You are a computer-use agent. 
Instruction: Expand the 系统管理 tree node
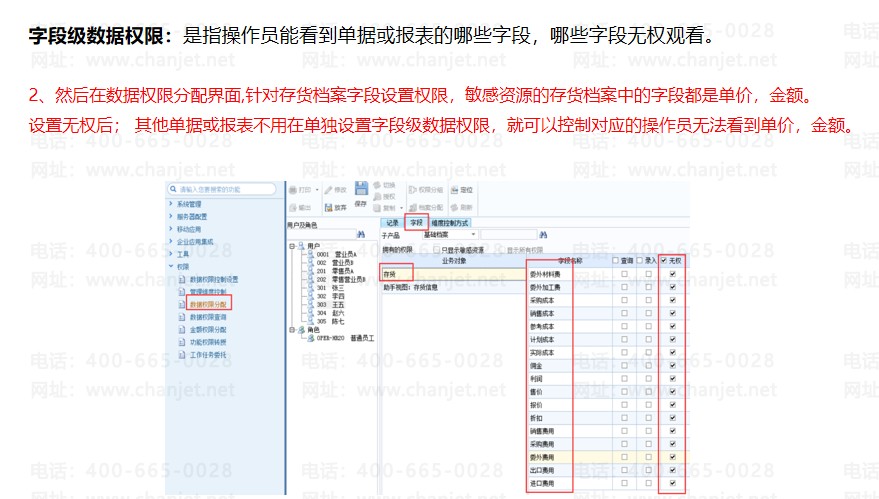[x=171, y=204]
